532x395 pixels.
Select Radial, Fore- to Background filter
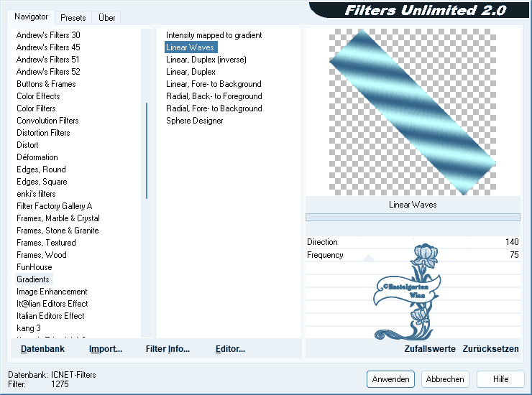(x=214, y=108)
